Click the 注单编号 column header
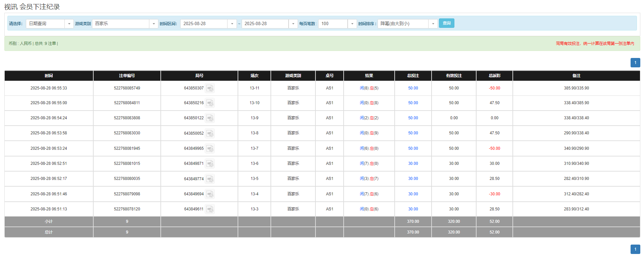644x260 pixels. pos(127,76)
